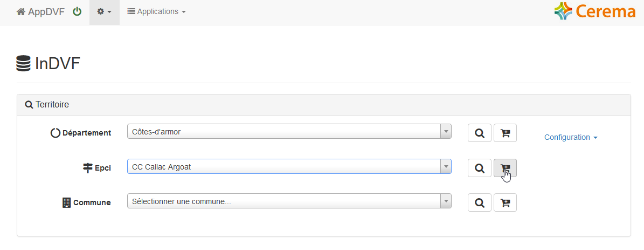Click the Cerema logo
The height and width of the screenshot is (250, 644).
coord(595,11)
